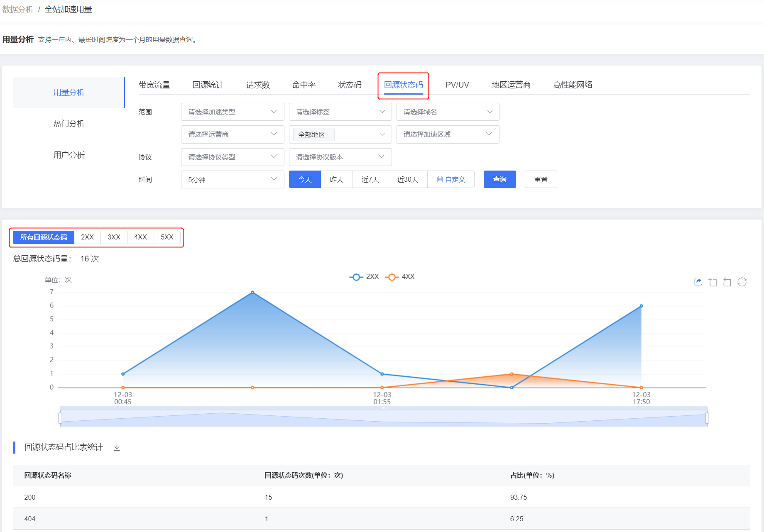The width and height of the screenshot is (764, 532).
Task: Switch to 回源统计 tab
Action: 208,85
